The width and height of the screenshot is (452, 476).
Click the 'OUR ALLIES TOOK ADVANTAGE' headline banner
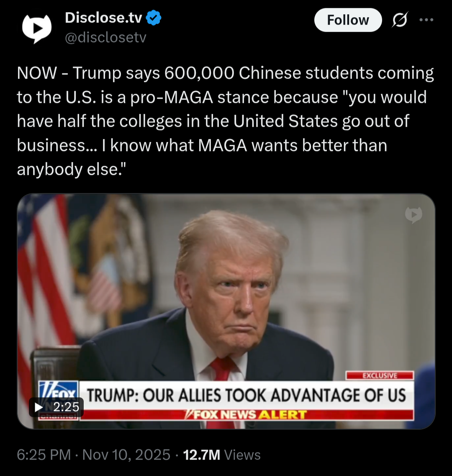[x=247, y=395]
